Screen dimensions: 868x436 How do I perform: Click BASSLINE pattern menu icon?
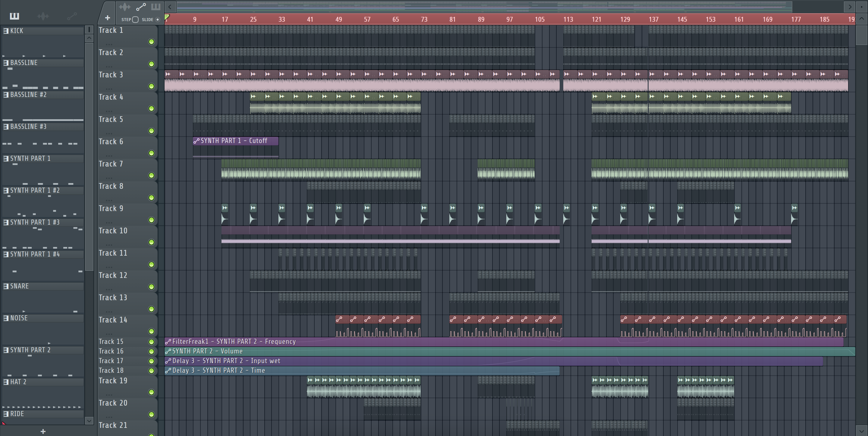pos(6,63)
